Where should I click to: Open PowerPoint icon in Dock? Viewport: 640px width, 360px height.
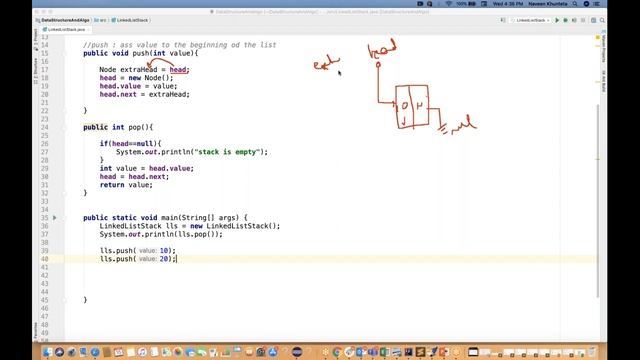(x=444, y=352)
